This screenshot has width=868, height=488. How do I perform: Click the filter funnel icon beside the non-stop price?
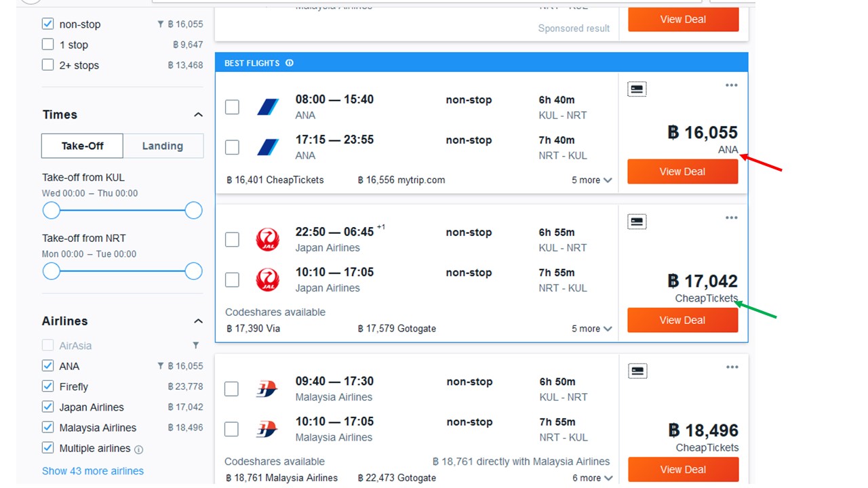tap(161, 24)
